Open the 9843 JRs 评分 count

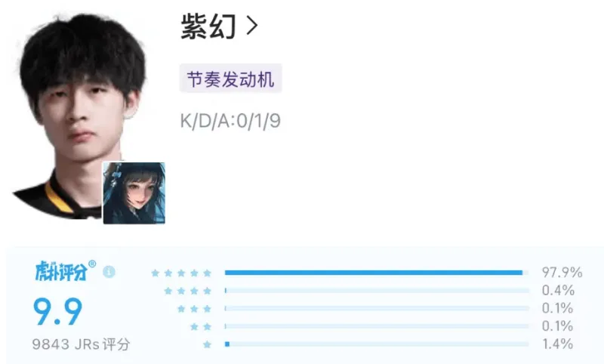pos(81,344)
